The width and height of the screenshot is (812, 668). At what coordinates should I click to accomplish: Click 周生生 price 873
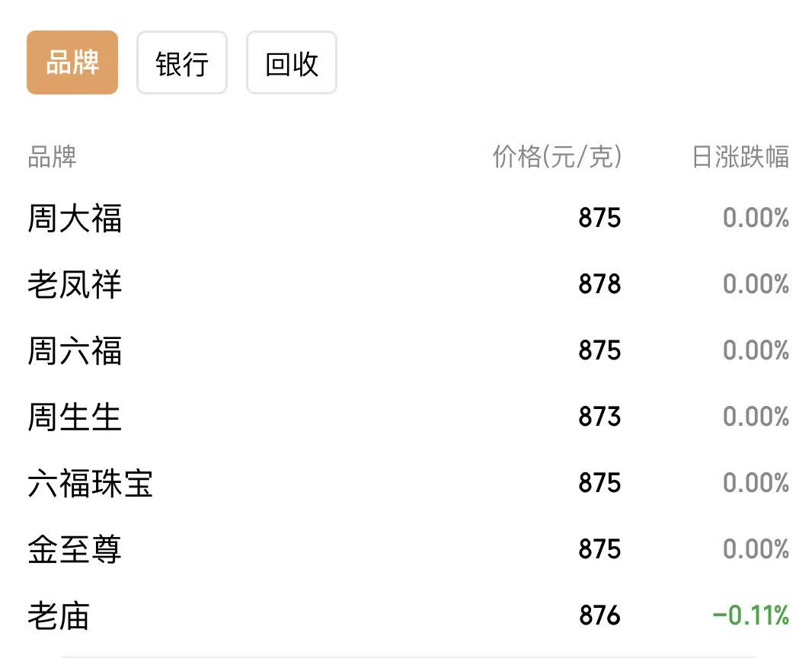pyautogui.click(x=599, y=417)
